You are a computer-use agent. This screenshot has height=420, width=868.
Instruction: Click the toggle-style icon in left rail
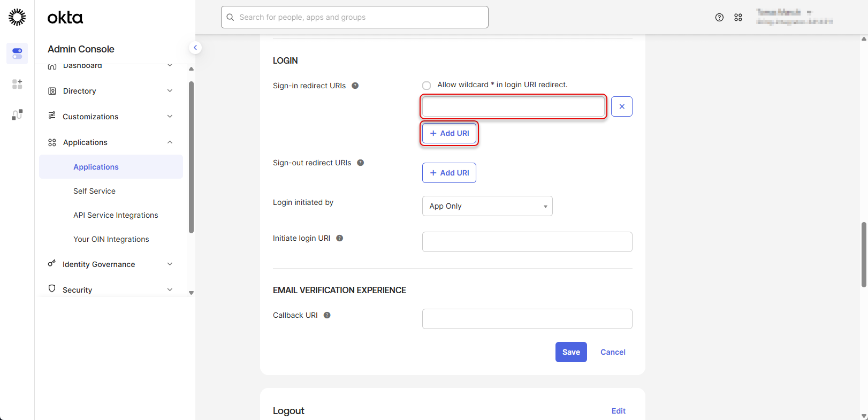coord(17,54)
